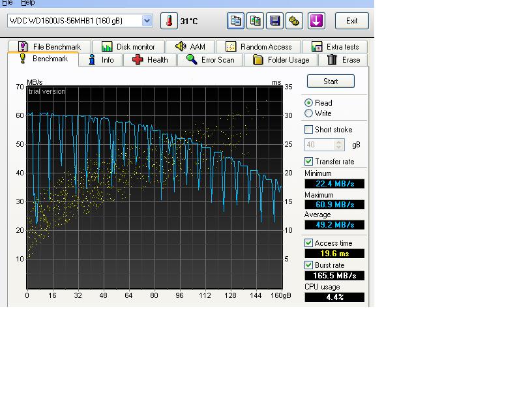The image size is (532, 399).
Task: Toggle the Access time checkbox
Action: click(x=309, y=243)
